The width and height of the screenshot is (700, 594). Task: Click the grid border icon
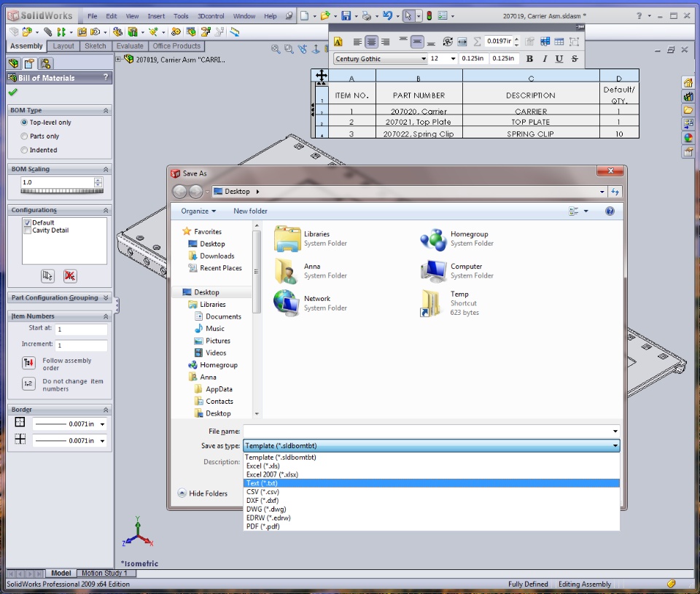[x=20, y=439]
